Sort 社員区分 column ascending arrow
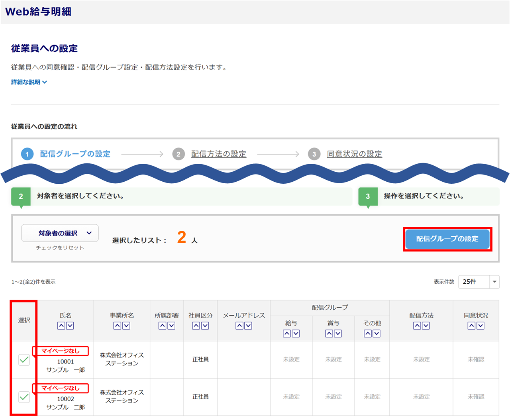 point(196,326)
